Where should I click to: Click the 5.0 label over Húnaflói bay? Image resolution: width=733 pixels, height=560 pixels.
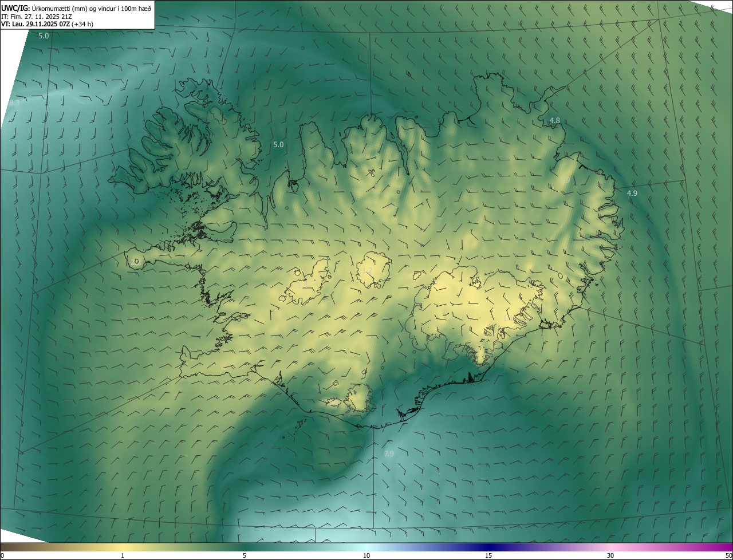[x=278, y=145]
